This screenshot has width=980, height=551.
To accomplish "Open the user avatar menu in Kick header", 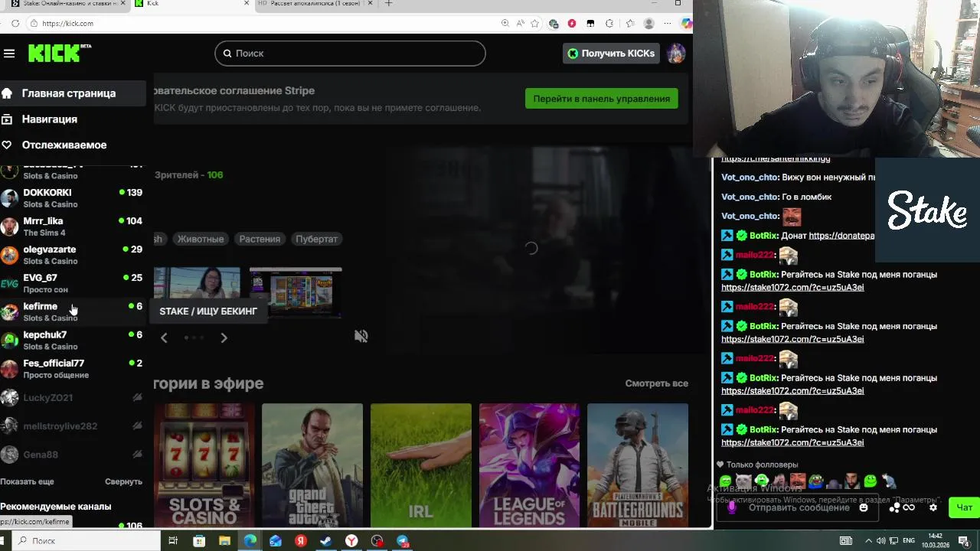I will (x=675, y=54).
